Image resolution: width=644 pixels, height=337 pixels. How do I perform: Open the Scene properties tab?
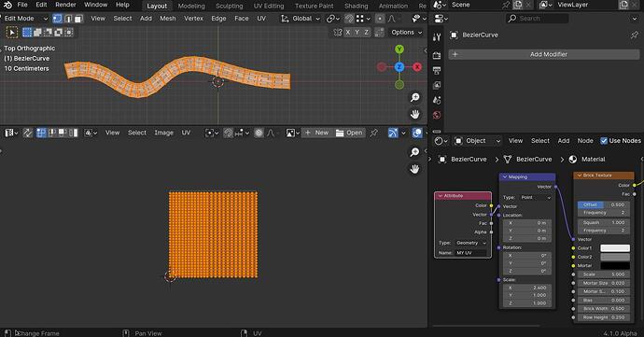click(x=437, y=100)
